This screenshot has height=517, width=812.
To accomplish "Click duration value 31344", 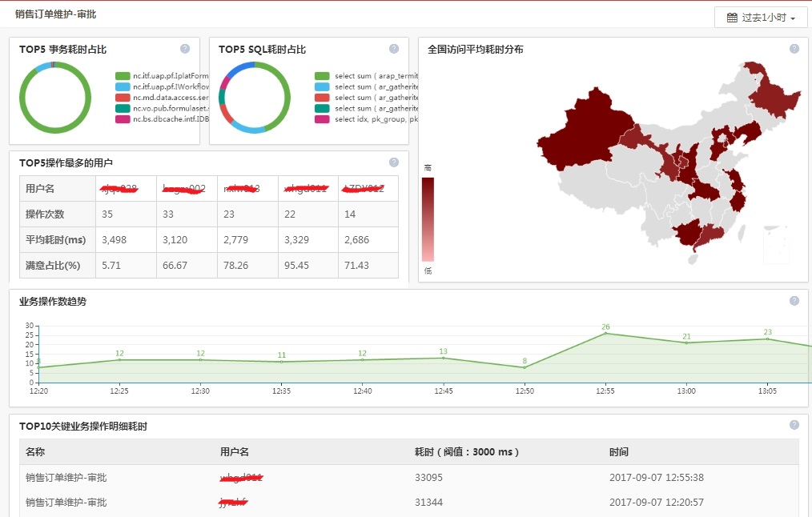I will pyautogui.click(x=428, y=502).
